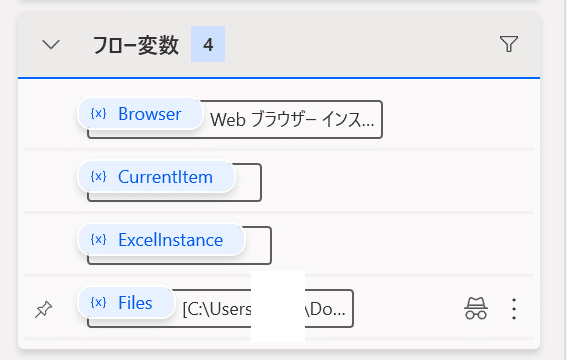
Task: Click the {x} icon beside CurrentItem
Action: pyautogui.click(x=98, y=177)
